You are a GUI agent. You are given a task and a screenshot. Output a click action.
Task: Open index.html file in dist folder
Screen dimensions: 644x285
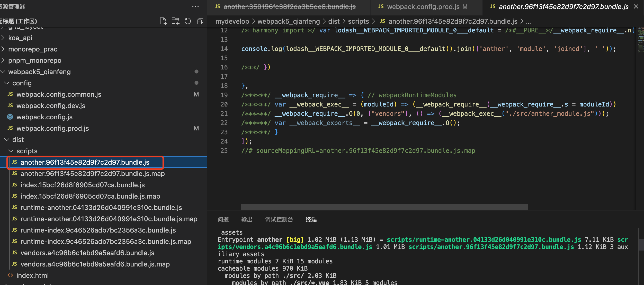32,275
